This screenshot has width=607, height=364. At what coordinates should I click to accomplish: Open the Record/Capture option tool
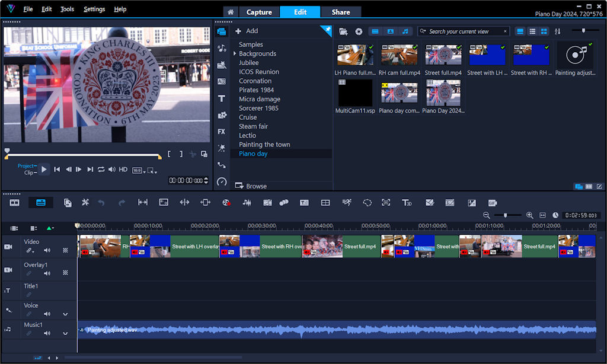click(x=226, y=203)
